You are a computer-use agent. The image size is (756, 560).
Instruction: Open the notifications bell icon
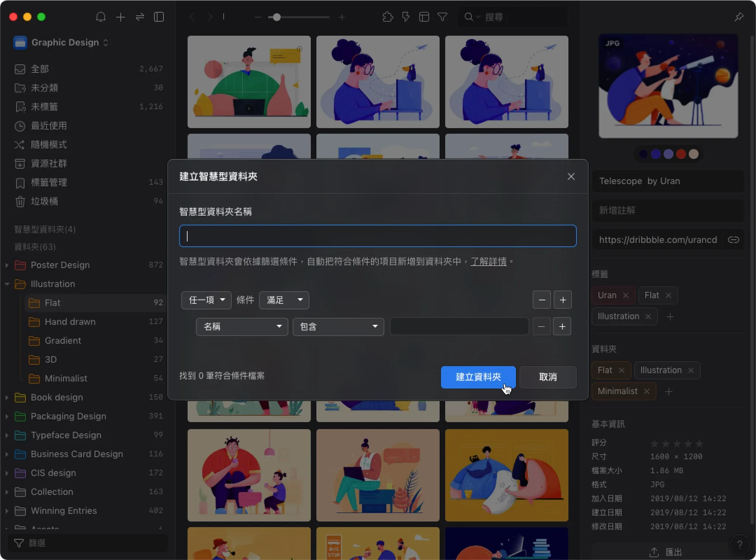coord(101,17)
